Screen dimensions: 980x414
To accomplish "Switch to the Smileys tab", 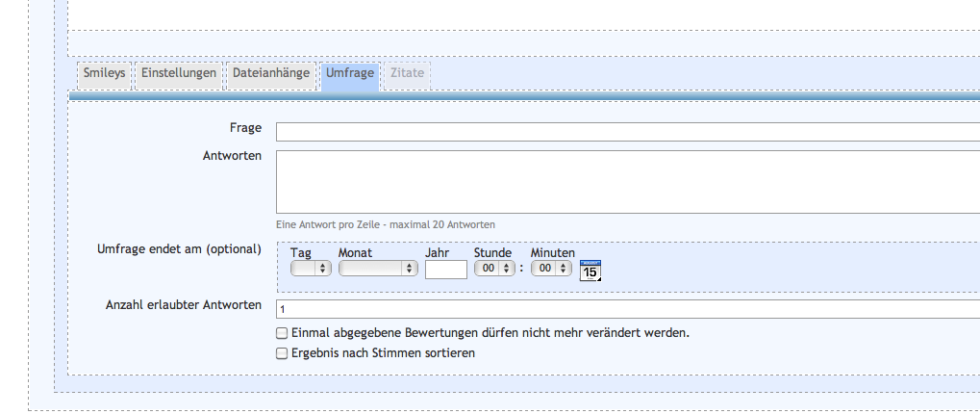I will tap(103, 73).
